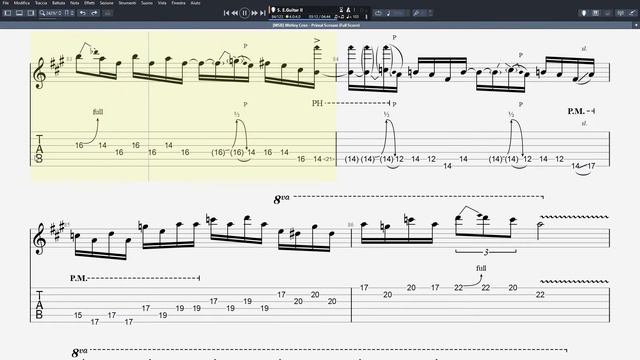
Task: Open the Effetti menu
Action: (89, 3)
